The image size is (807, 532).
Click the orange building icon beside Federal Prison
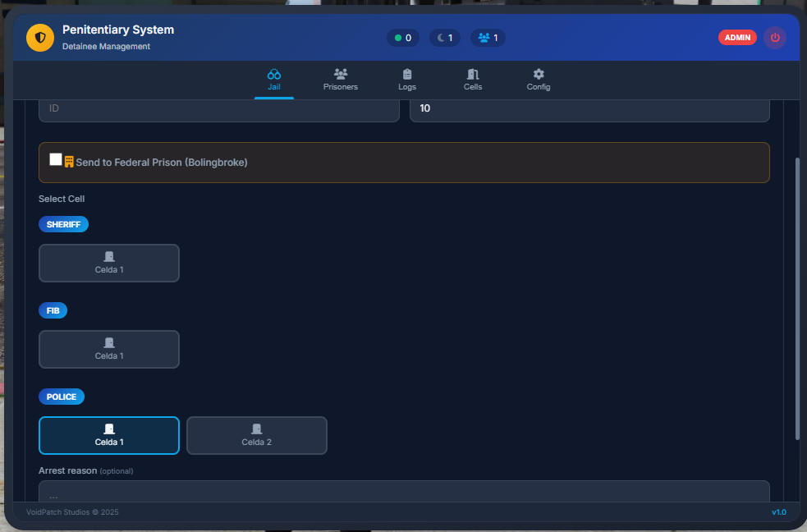pos(69,162)
